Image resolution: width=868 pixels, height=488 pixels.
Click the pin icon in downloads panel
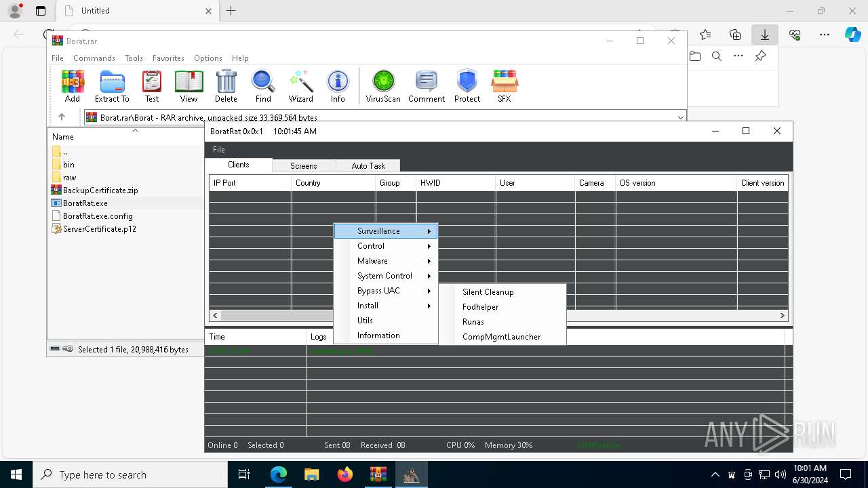click(x=760, y=56)
